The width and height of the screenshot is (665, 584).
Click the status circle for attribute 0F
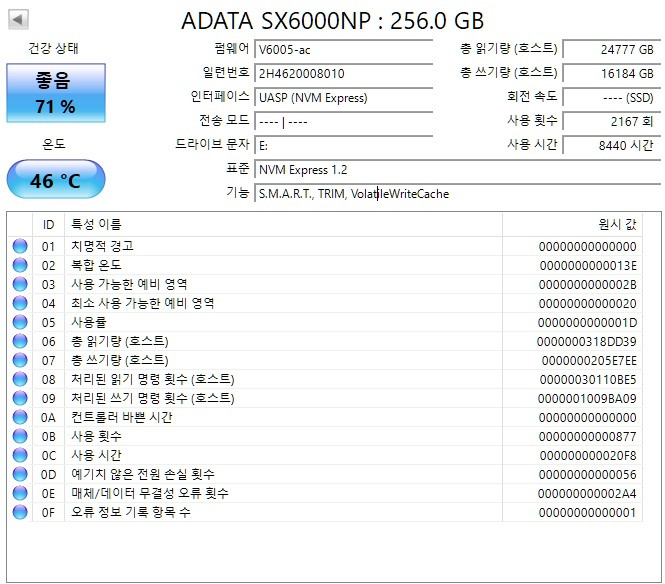20,512
